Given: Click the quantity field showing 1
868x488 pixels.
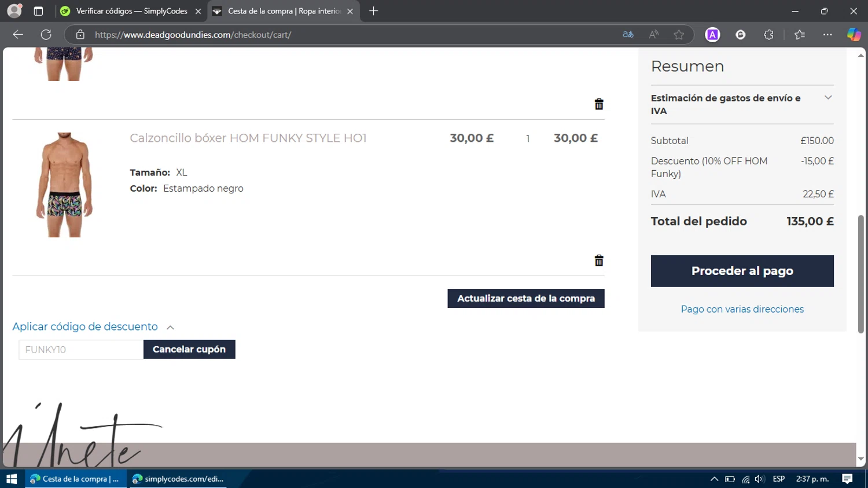Looking at the screenshot, I should click(528, 138).
